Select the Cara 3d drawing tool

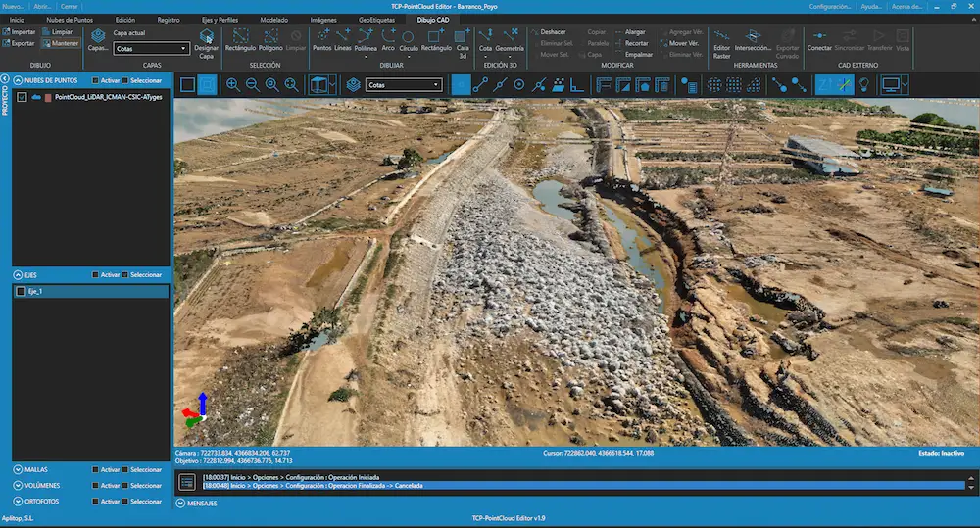[463, 44]
